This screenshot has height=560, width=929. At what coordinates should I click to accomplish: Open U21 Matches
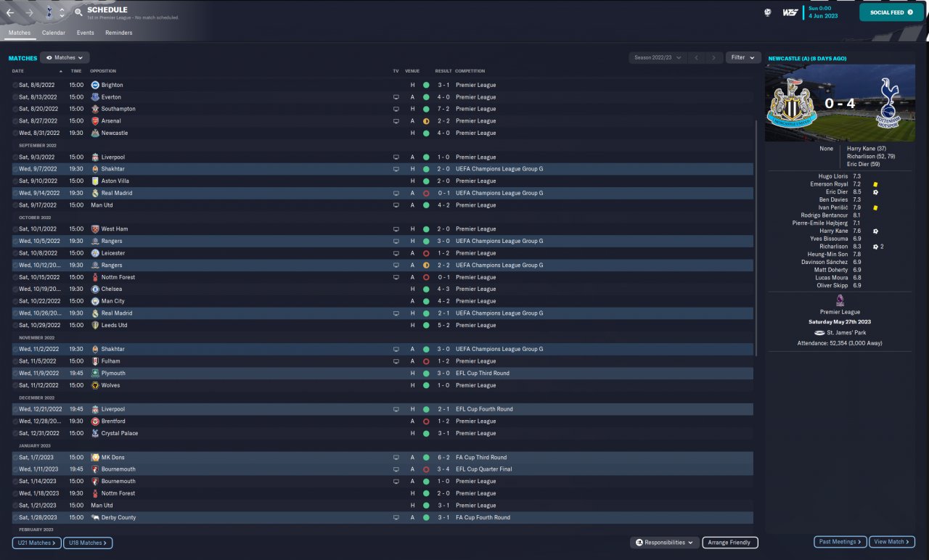(x=36, y=543)
